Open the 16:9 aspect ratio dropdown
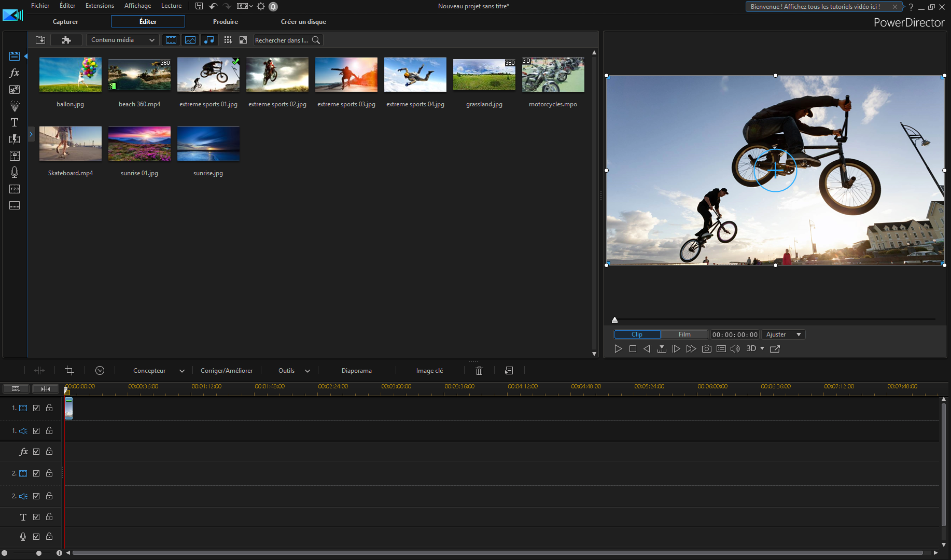 [x=245, y=6]
